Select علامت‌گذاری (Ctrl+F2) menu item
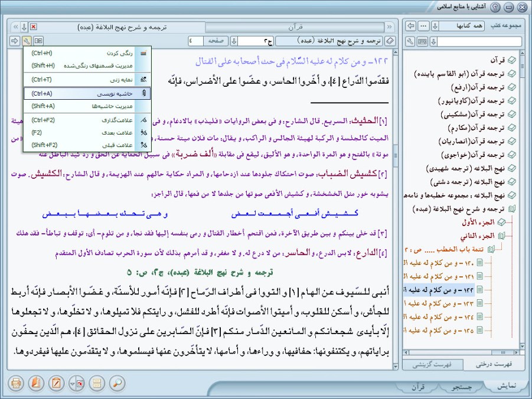The width and height of the screenshot is (532, 399). point(87,120)
